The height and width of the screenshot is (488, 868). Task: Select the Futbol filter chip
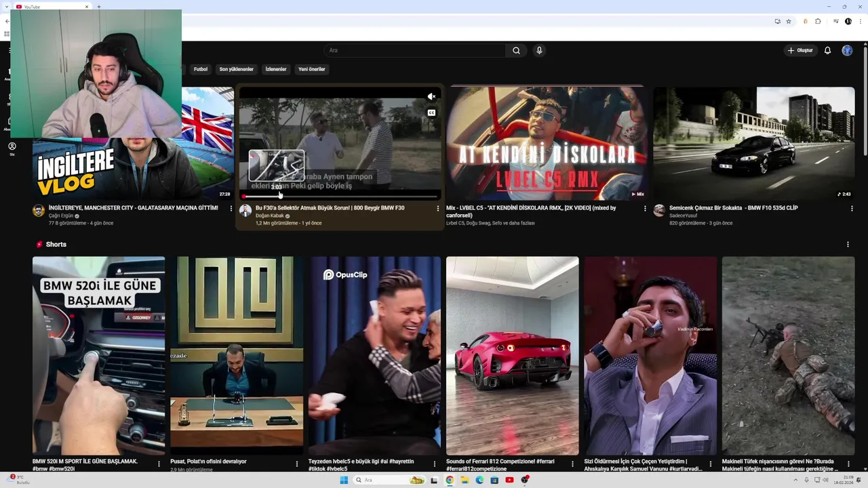pos(201,69)
